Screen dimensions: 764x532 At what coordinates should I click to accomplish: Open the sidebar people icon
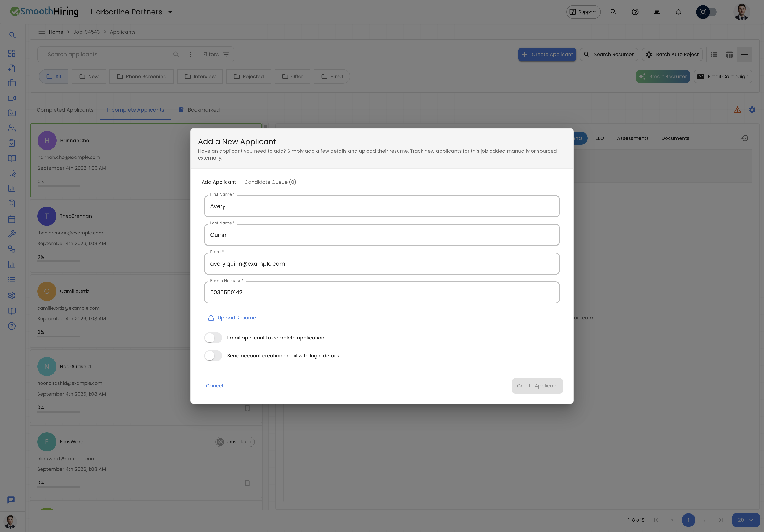click(12, 128)
